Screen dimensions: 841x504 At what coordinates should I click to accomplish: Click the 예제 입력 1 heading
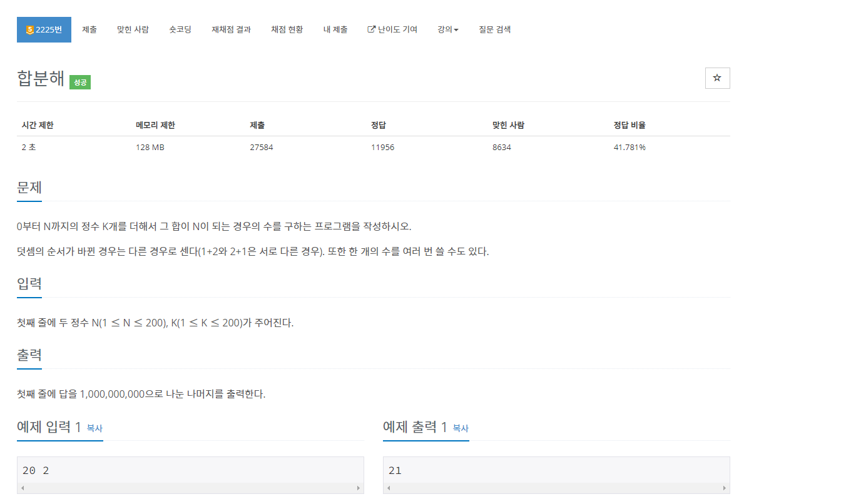pos(49,427)
